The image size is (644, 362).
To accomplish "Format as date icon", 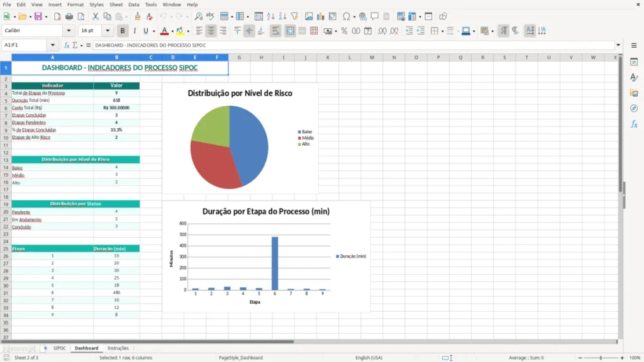I will [368, 31].
